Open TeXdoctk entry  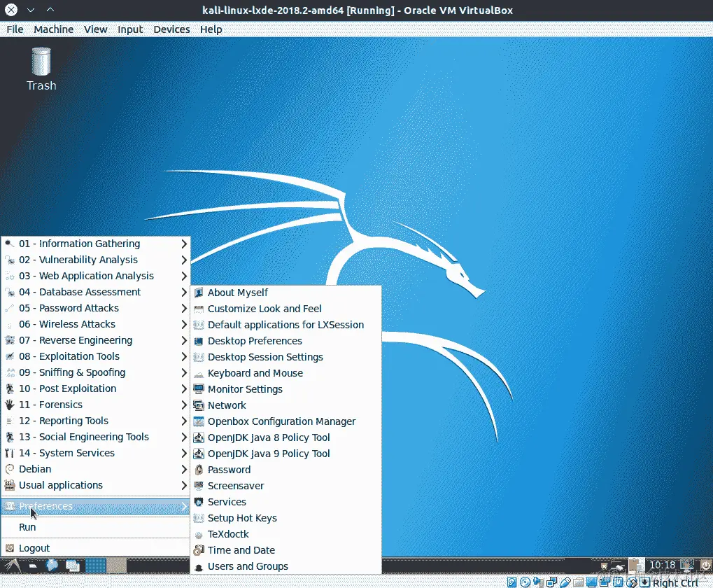click(x=285, y=534)
